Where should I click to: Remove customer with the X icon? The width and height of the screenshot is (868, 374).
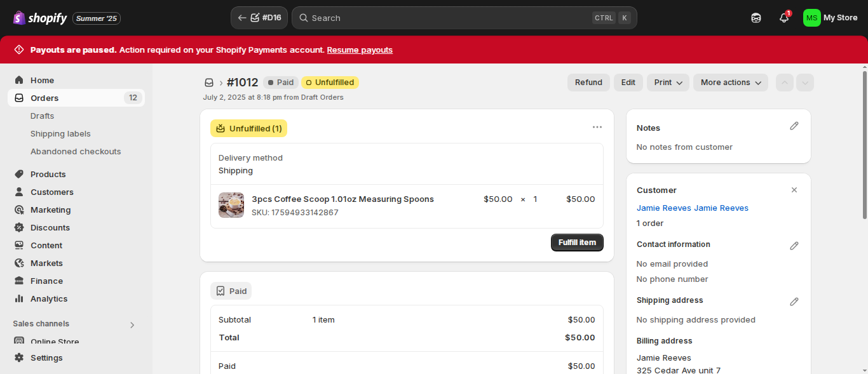coord(794,190)
